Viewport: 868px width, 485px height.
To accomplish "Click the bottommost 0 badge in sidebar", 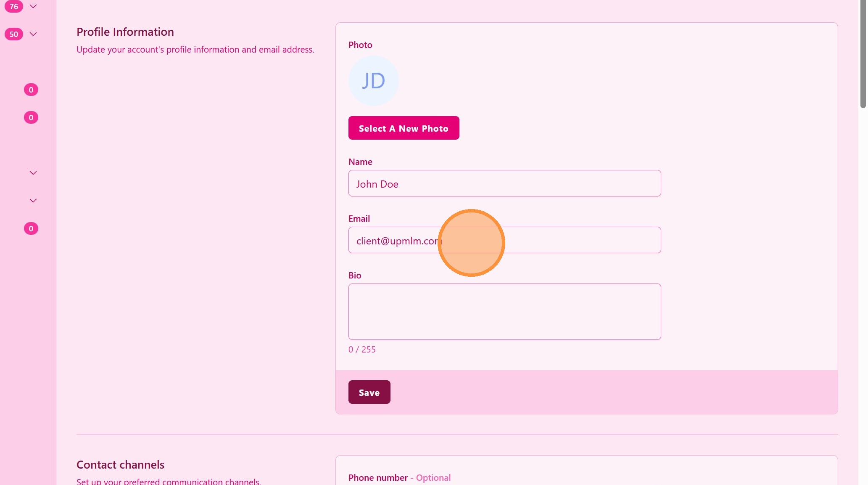I will (x=31, y=228).
